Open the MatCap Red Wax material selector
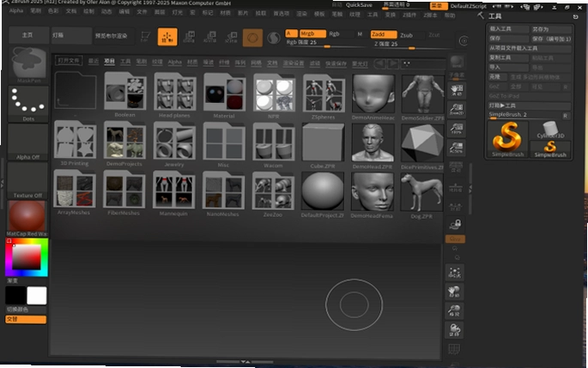 27,219
